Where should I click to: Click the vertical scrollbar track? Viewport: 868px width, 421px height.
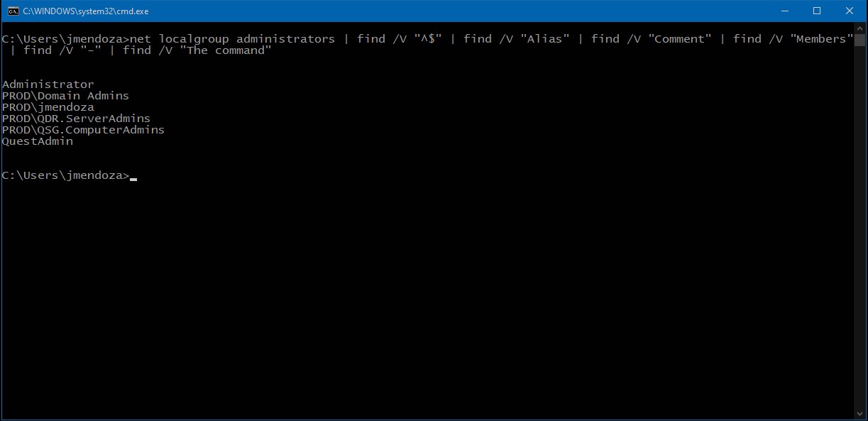860,234
